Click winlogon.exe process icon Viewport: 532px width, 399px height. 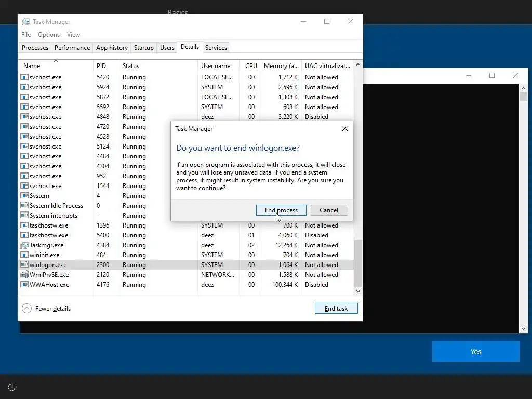coord(24,264)
